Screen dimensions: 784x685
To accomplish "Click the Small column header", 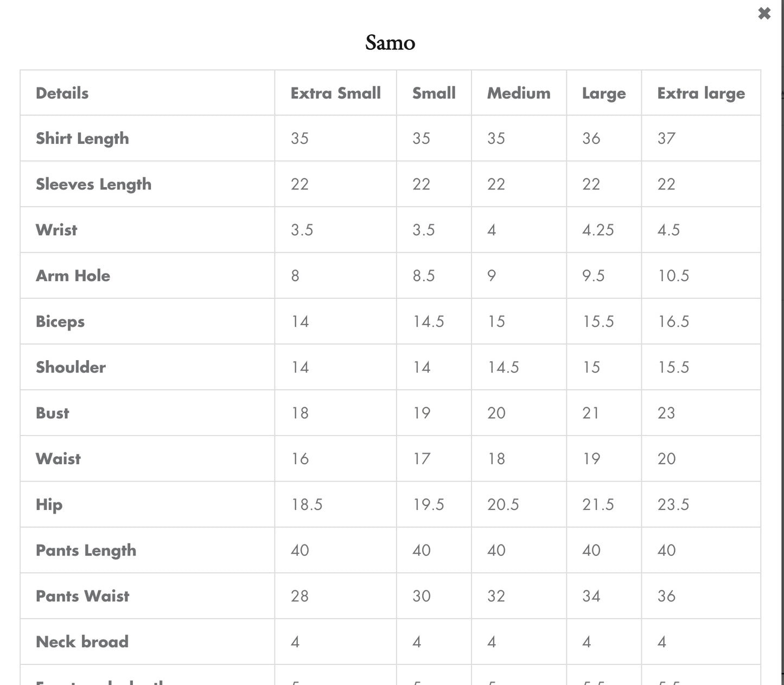I will (434, 93).
